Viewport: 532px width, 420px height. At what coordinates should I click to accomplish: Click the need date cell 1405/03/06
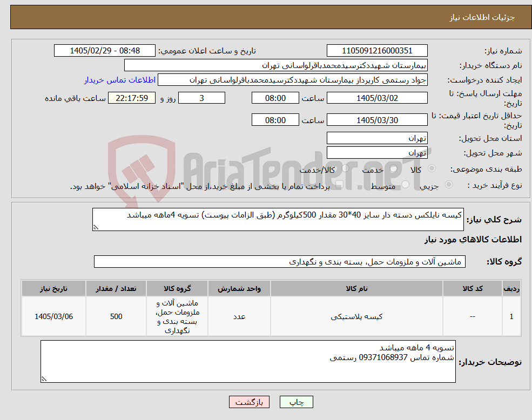tap(53, 316)
